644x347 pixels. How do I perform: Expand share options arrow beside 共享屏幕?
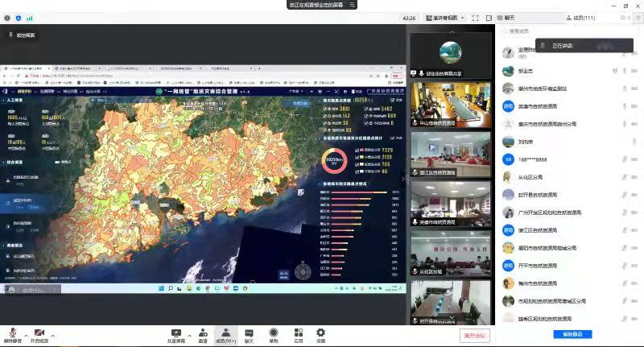189,336
